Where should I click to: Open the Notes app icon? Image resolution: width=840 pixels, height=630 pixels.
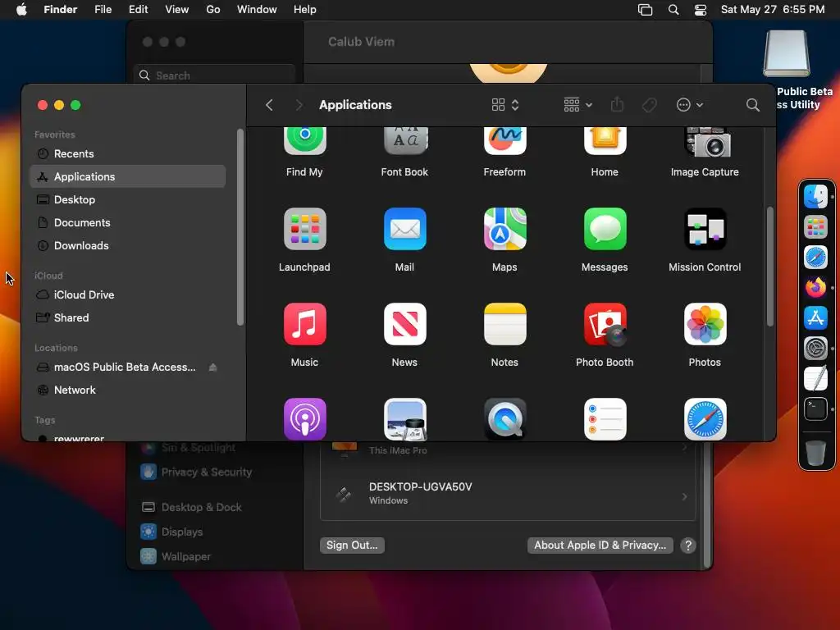tap(504, 324)
